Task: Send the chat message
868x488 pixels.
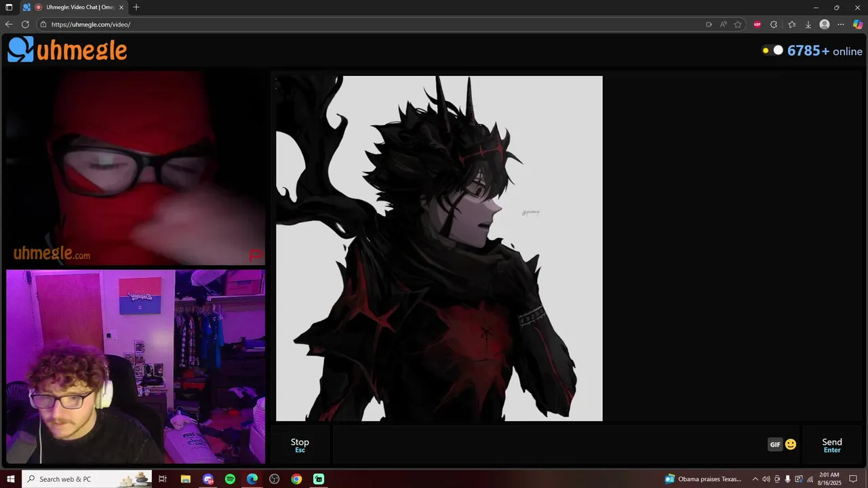Action: (x=832, y=445)
